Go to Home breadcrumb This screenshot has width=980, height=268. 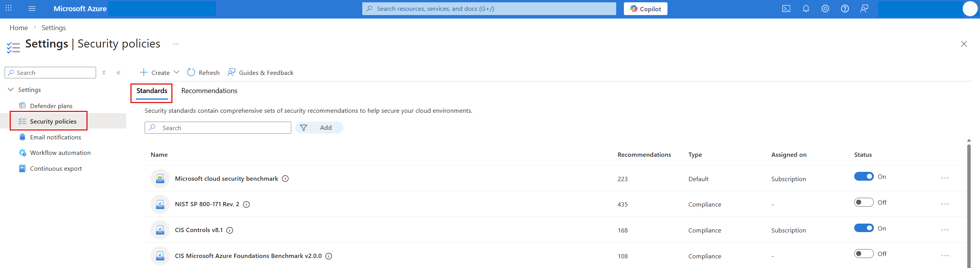(19, 28)
